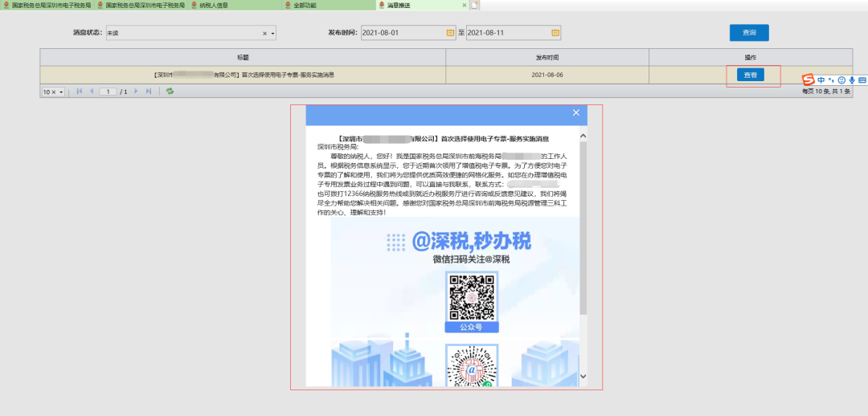The image size is (868, 416).
Task: Close the 消息推送 tab
Action: (464, 5)
